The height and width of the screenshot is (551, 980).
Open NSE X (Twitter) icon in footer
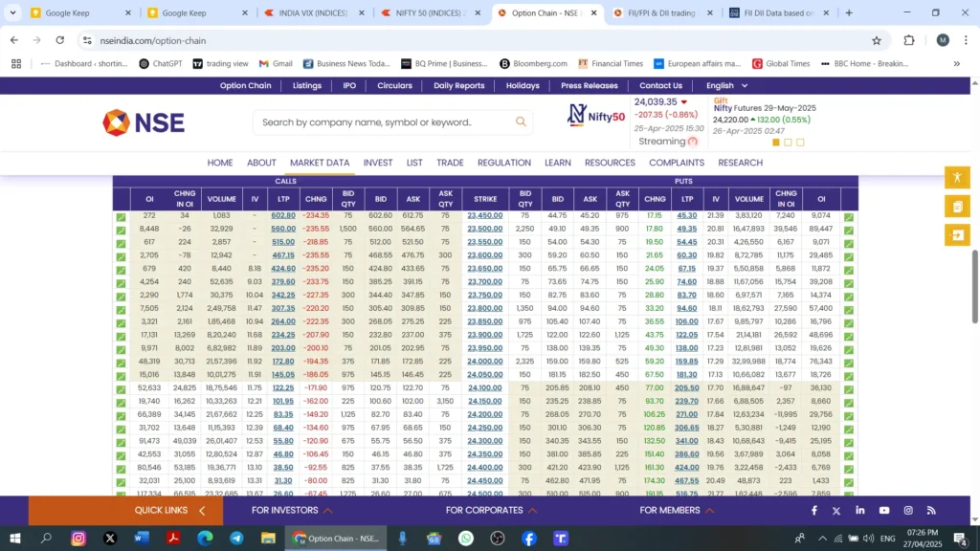click(836, 511)
